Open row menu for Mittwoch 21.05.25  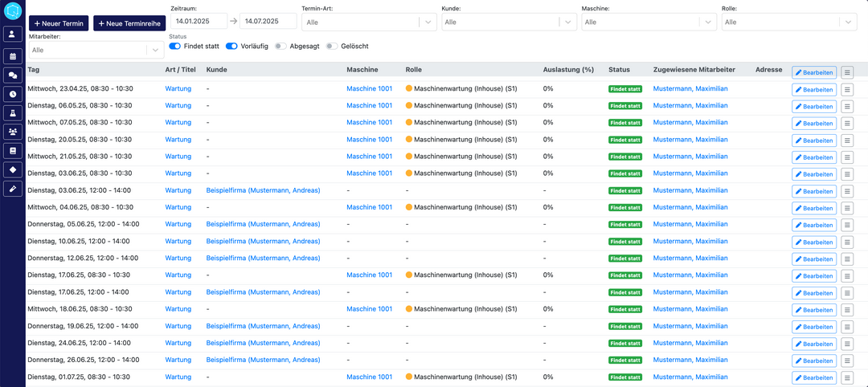847,157
